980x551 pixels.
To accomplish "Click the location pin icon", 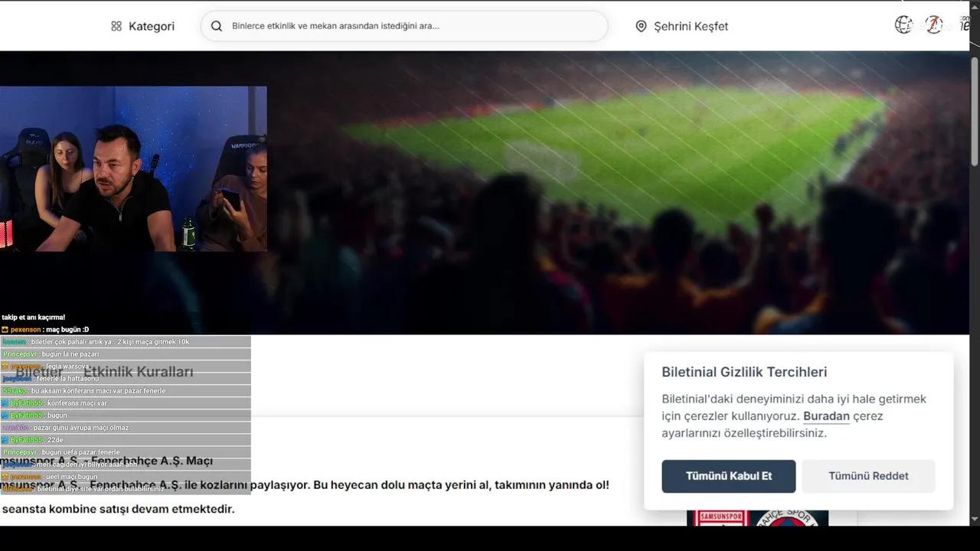I will (x=641, y=26).
